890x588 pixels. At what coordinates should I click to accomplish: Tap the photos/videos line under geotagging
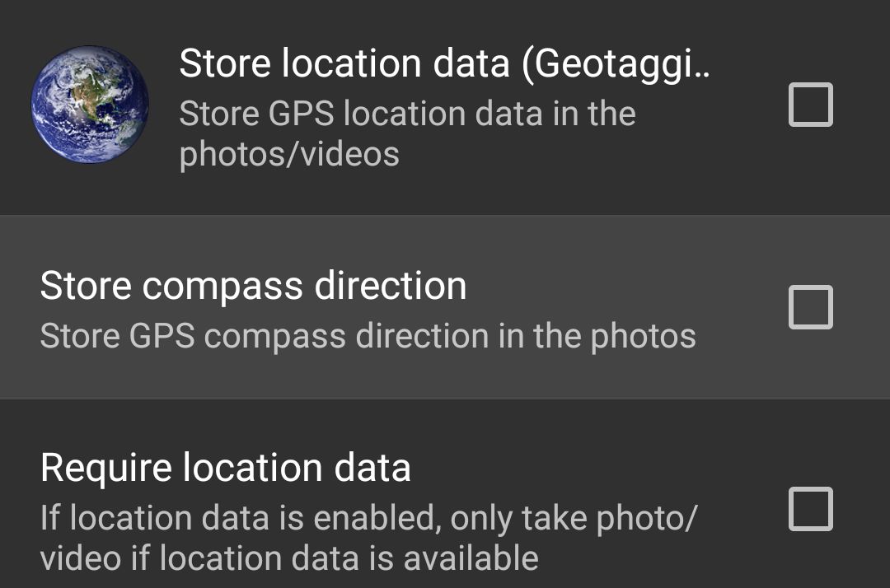click(289, 154)
